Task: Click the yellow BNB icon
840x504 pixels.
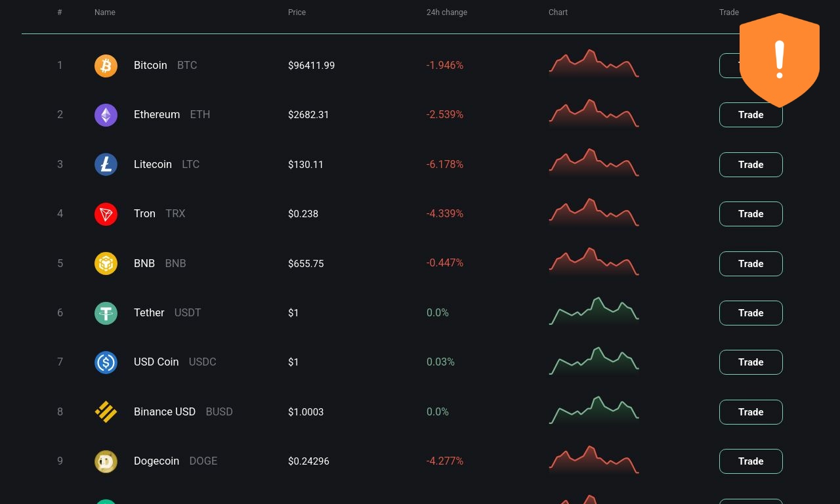Action: point(106,264)
